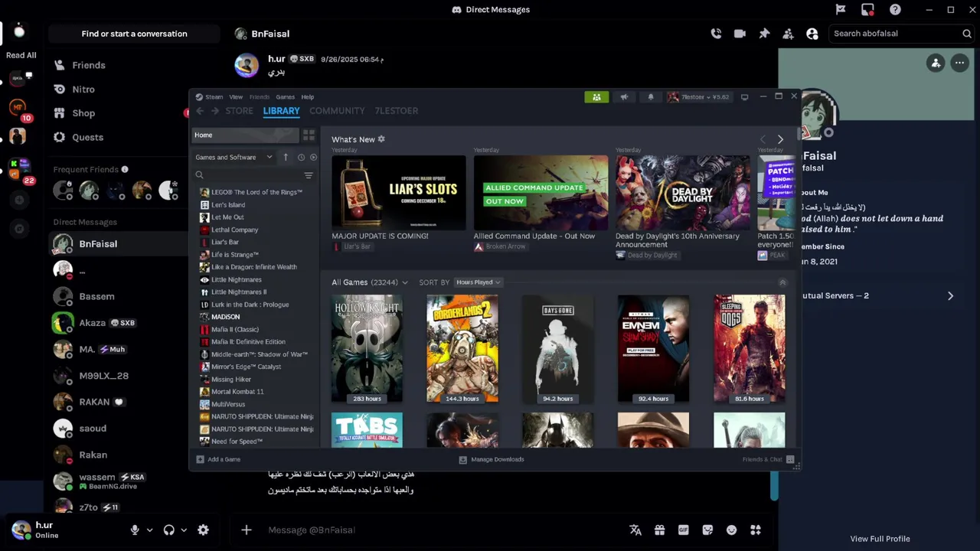Open the Steam menu
Screen dimensions: 980x551
tap(209, 97)
